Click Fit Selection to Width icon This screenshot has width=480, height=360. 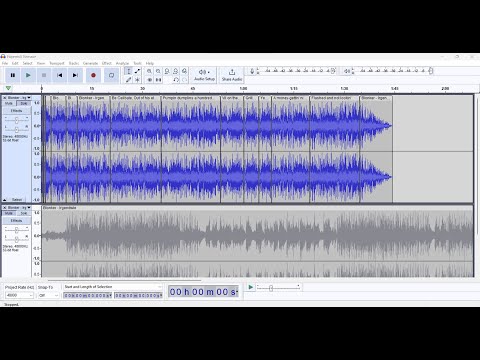coord(167,71)
